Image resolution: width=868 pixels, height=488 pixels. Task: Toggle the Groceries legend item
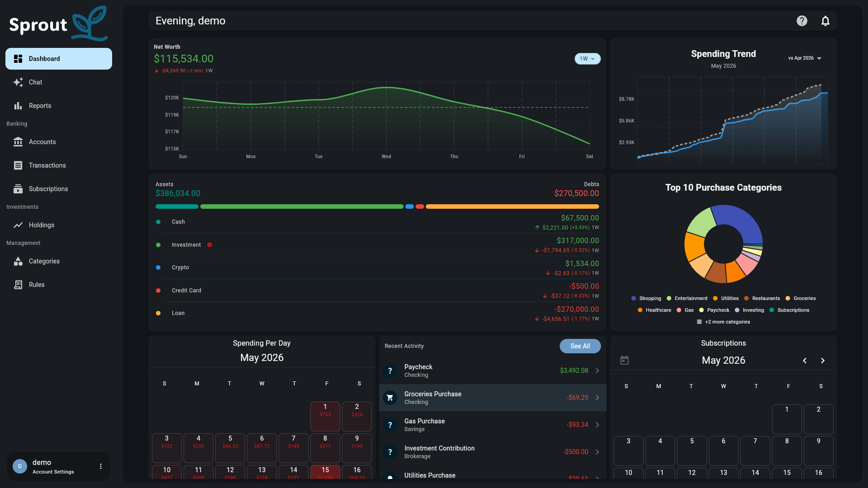[x=801, y=298]
